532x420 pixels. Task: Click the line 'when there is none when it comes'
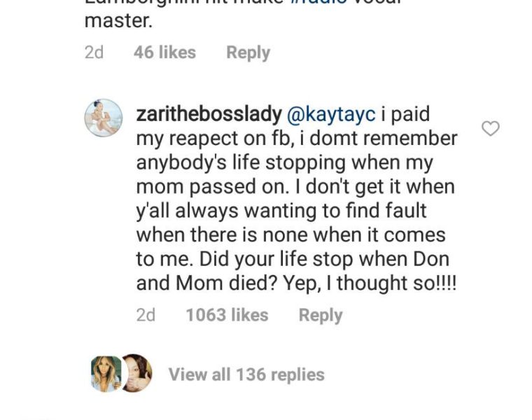point(290,234)
